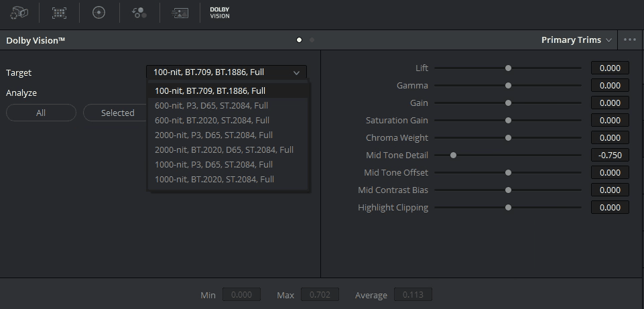Screen dimensions: 644x309
Task: Click the Highlight Clipping label
Action: (x=393, y=208)
